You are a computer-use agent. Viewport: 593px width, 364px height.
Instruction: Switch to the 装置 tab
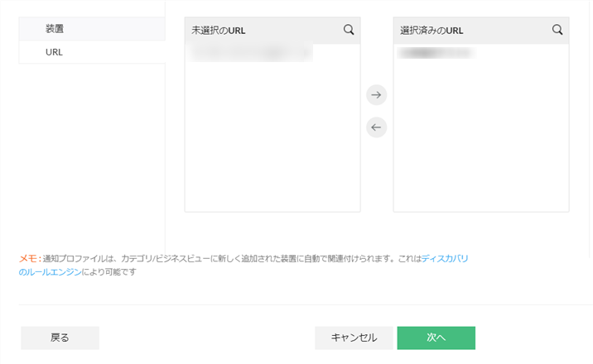[55, 28]
